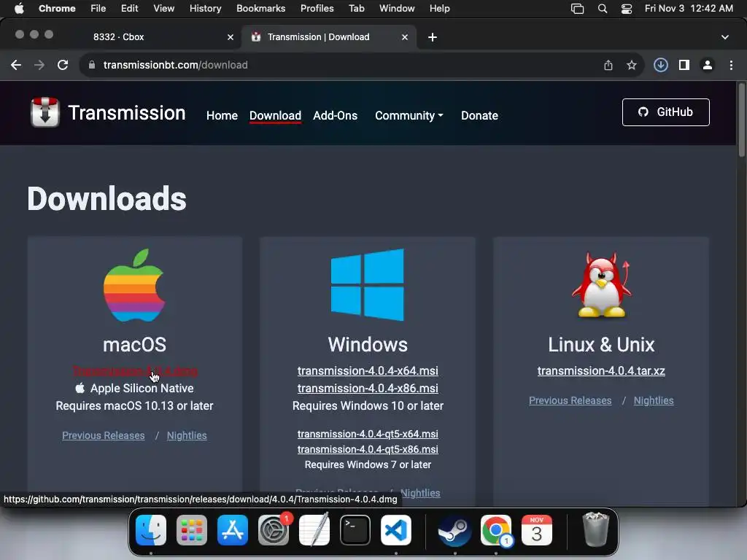Open App Store from the Dock
Image resolution: width=747 pixels, height=560 pixels.
(233, 530)
